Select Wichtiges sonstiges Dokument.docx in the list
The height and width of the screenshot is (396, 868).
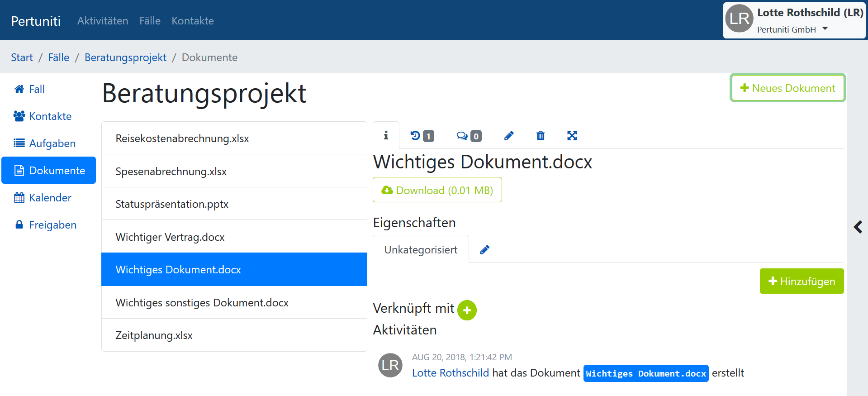pyautogui.click(x=234, y=302)
